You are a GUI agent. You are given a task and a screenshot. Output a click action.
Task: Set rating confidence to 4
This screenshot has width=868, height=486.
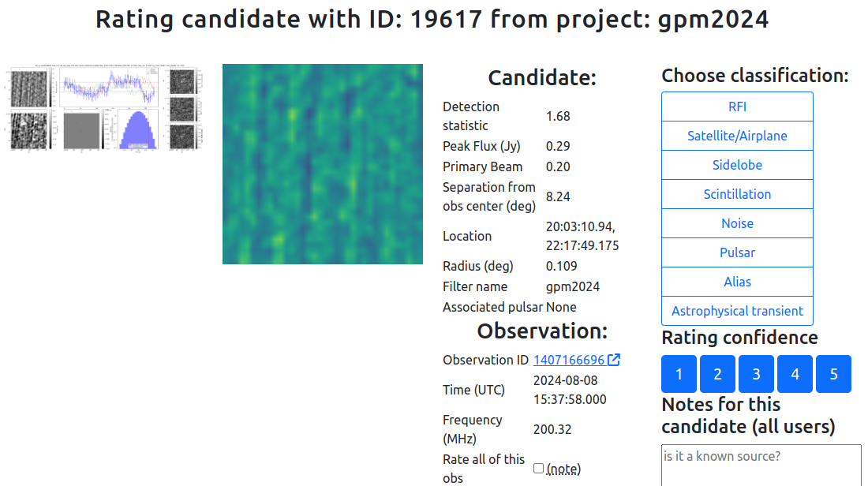coord(795,373)
